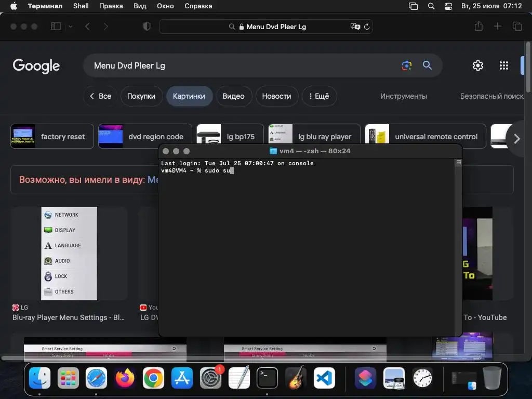Open the Apple menu

pos(14,6)
